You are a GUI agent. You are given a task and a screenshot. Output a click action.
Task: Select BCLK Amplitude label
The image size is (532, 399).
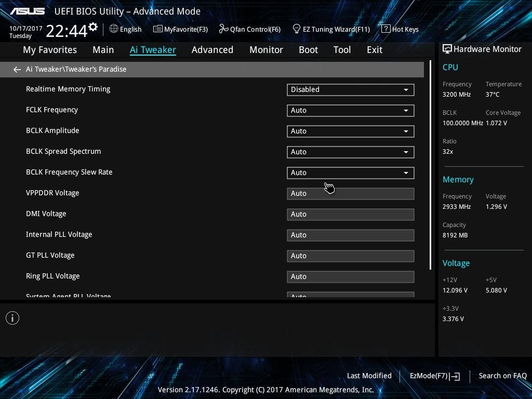click(52, 130)
